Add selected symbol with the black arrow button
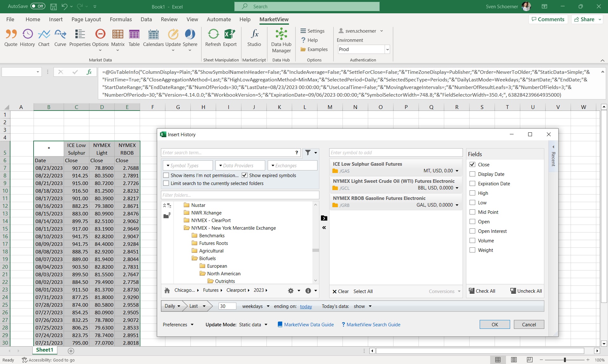This screenshot has width=608, height=364. [x=324, y=218]
